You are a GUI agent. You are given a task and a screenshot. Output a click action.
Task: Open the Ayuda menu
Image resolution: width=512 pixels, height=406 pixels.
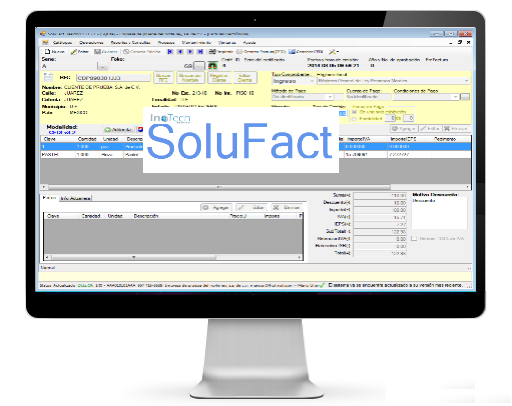[x=249, y=43]
